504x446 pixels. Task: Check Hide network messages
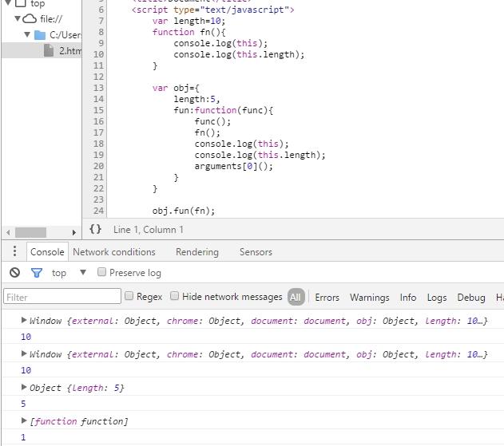[x=175, y=296]
